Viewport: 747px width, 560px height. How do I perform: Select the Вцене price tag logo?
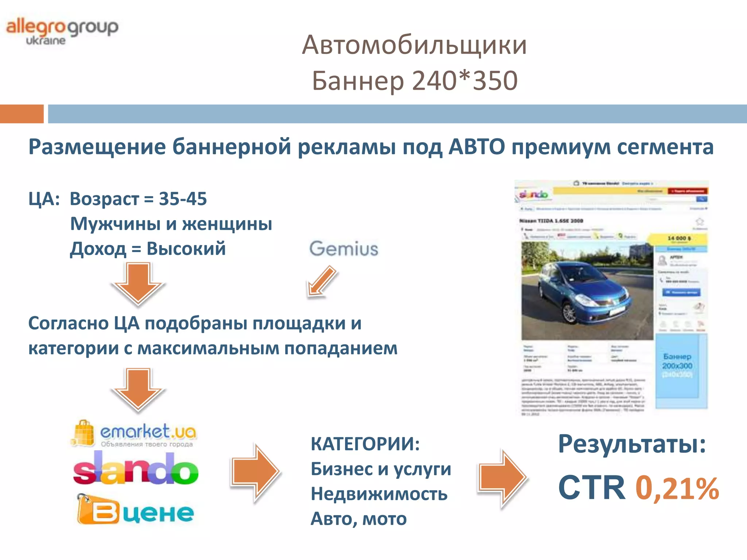coord(135,510)
